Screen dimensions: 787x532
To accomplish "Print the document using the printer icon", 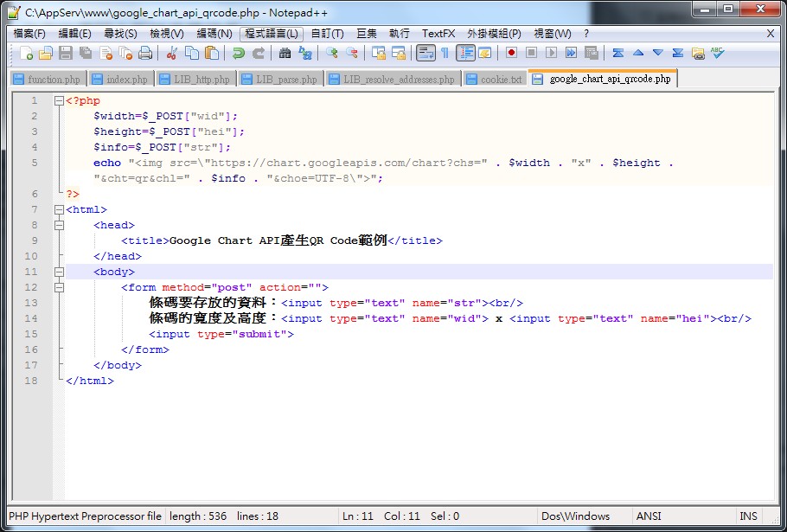I will point(145,53).
